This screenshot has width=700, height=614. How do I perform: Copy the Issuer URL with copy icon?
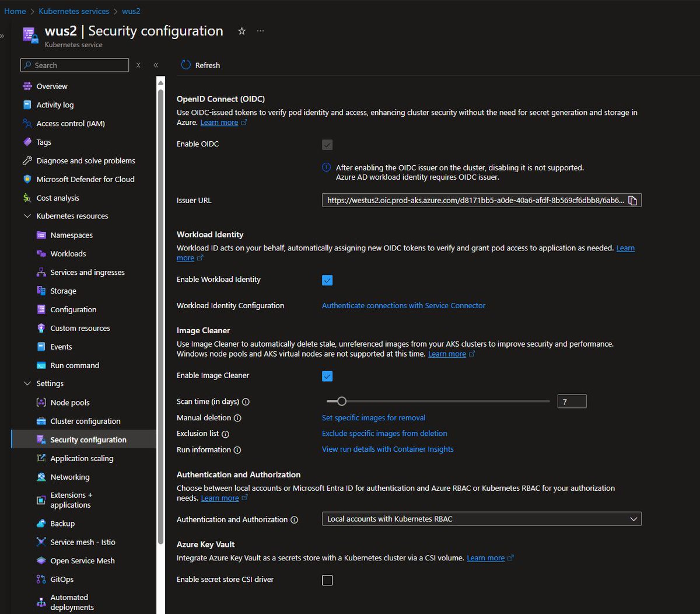[633, 201]
